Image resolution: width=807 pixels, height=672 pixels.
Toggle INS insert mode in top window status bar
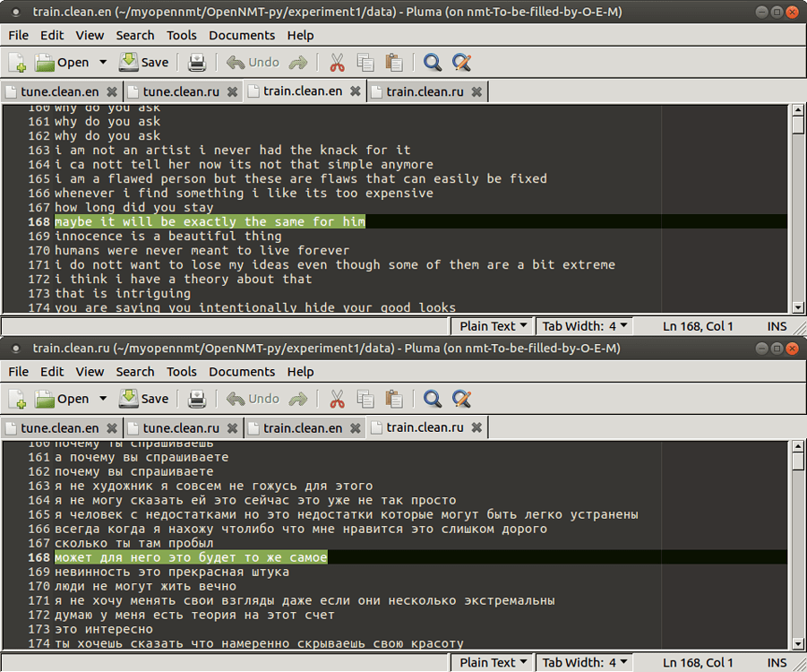(x=777, y=326)
